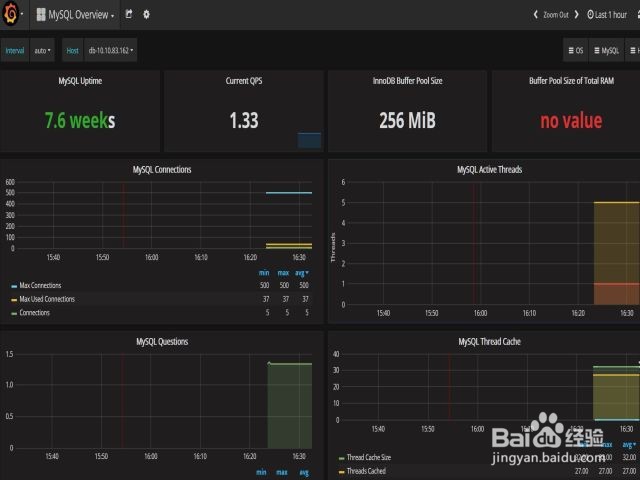Expand the MySQL Overview dashboard dropdown
This screenshot has width=640, height=480.
pos(75,15)
